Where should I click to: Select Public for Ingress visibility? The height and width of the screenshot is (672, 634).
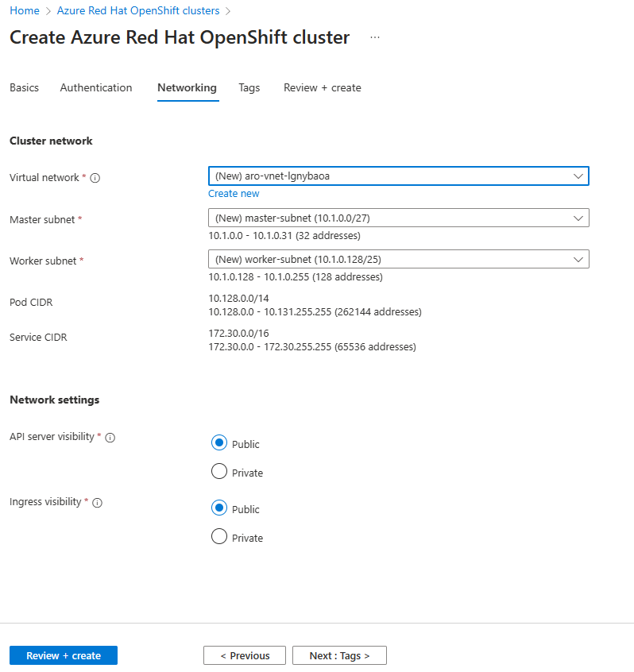click(x=219, y=508)
